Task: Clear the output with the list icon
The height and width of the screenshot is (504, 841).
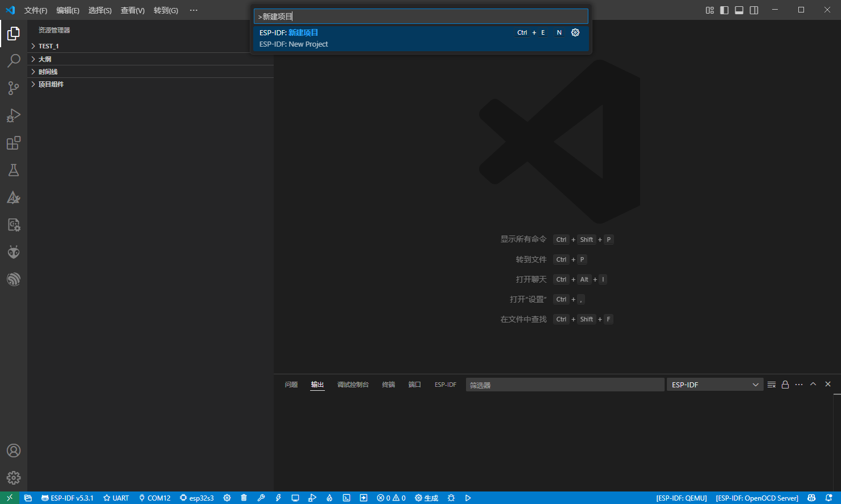Action: pos(772,385)
